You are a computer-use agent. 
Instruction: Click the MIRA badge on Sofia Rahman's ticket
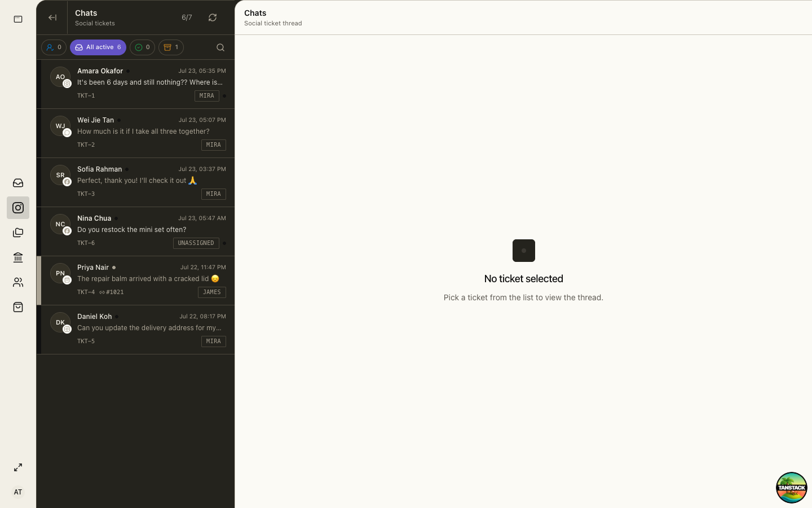click(x=214, y=194)
